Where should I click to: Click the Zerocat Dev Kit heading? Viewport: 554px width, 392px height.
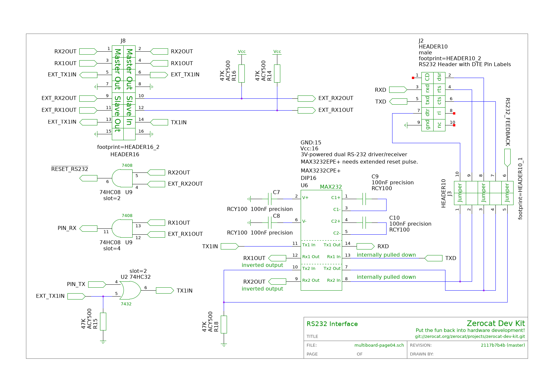click(496, 323)
